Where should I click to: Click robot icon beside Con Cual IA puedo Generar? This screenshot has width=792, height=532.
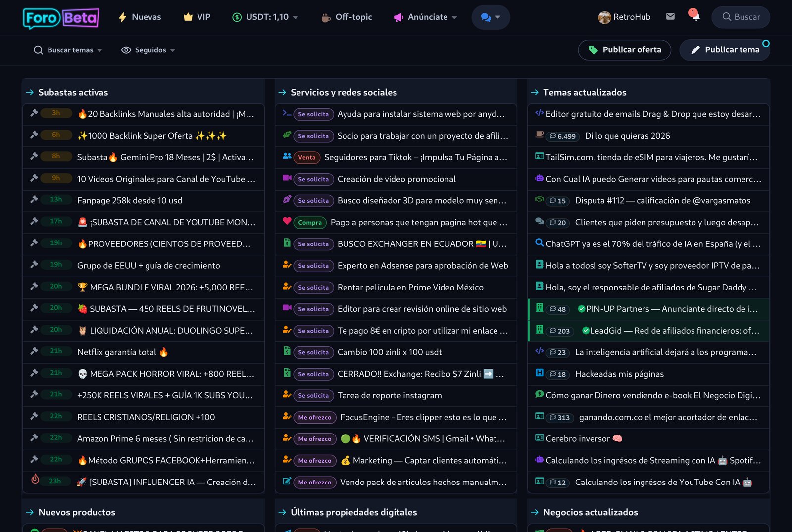540,178
